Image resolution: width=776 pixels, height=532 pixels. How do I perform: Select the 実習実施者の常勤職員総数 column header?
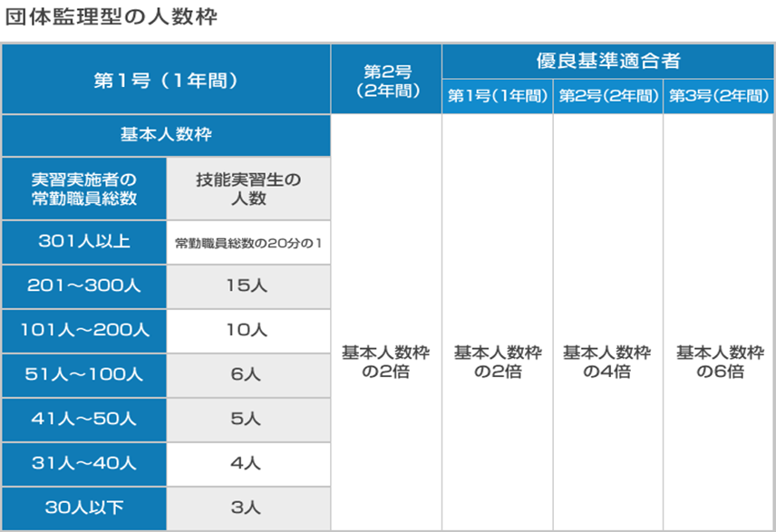pyautogui.click(x=84, y=189)
